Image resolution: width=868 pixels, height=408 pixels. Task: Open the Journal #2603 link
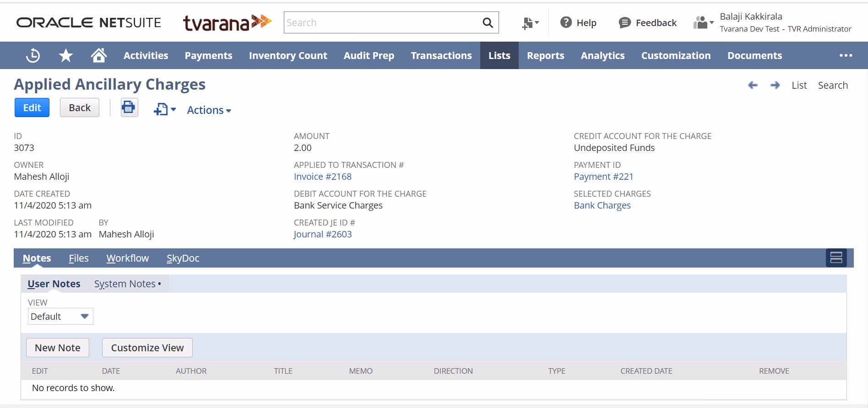tap(323, 234)
